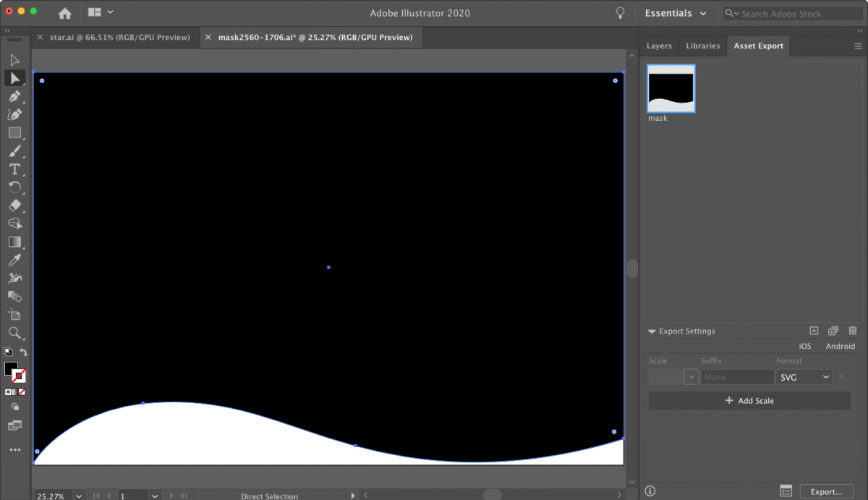Click the black Fill color swatch
Viewport: 868px width, 500px height.
(x=11, y=368)
